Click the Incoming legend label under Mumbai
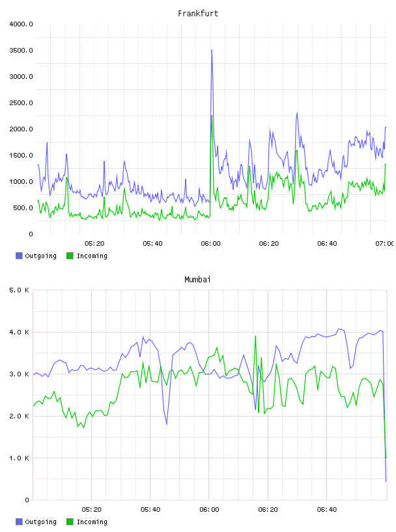The image size is (396, 532). point(92,522)
